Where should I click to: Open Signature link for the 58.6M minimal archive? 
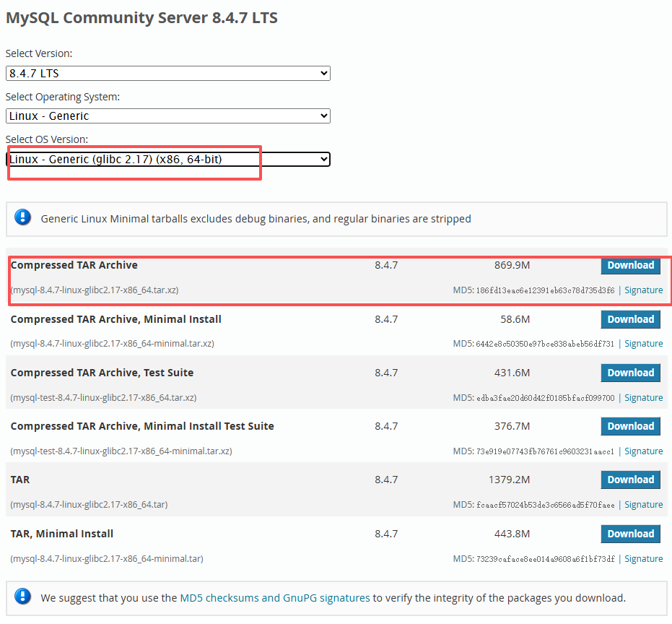point(643,344)
